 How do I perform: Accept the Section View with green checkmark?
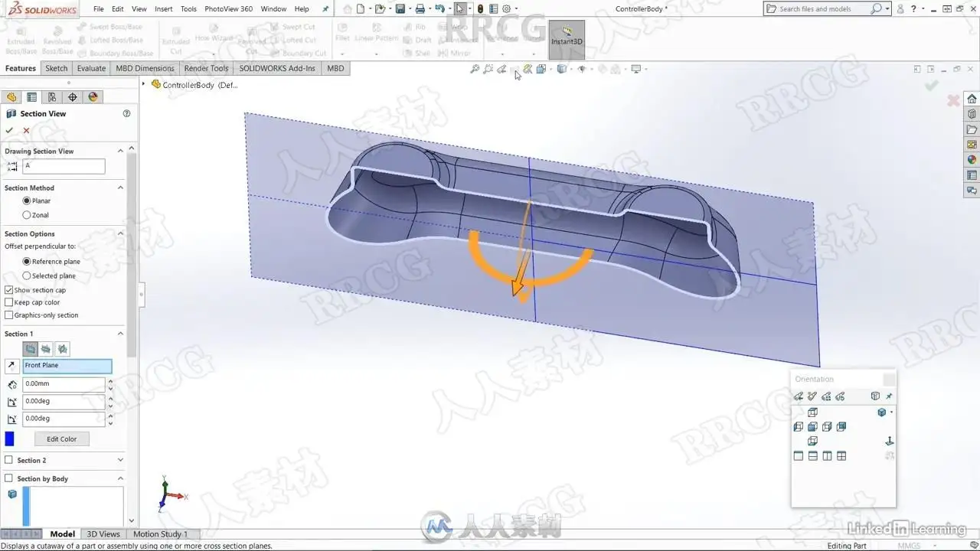(9, 130)
